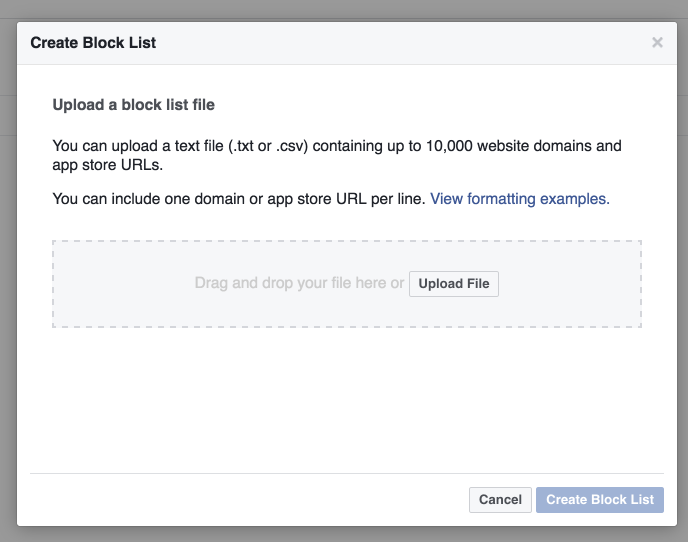Dismiss the modal using the X icon
Screen dimensions: 688x542
pyautogui.click(x=657, y=43)
